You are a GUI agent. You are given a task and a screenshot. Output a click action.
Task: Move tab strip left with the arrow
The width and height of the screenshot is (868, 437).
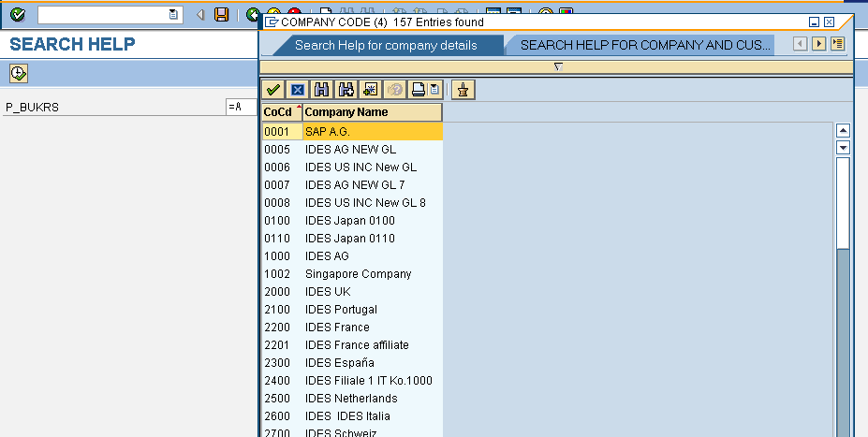click(x=800, y=44)
